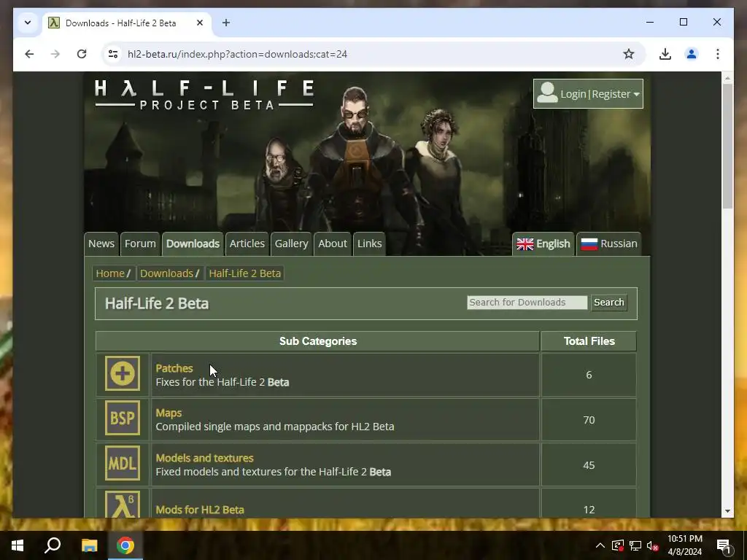The height and width of the screenshot is (560, 747).
Task: Open the Maps sub category link
Action: coord(169,413)
